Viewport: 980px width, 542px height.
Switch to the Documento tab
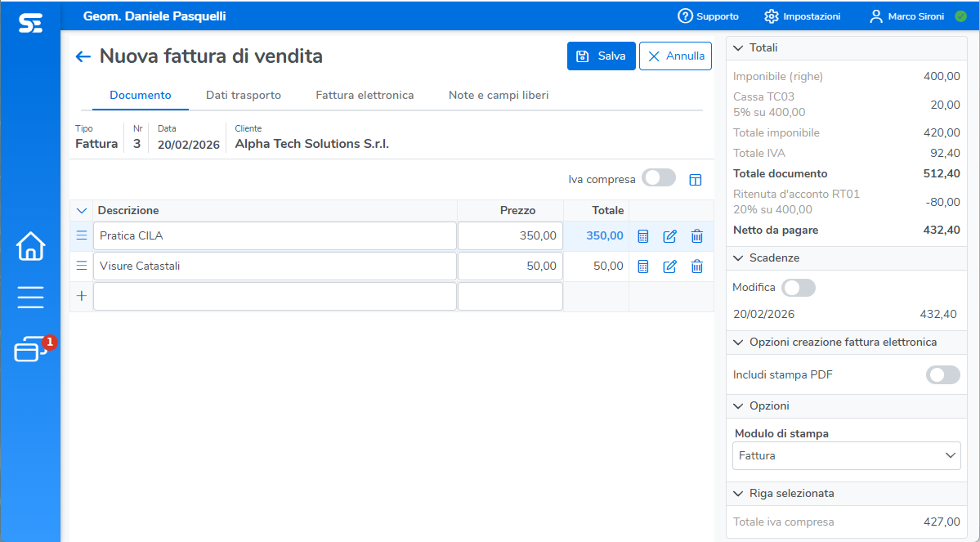pyautogui.click(x=141, y=96)
